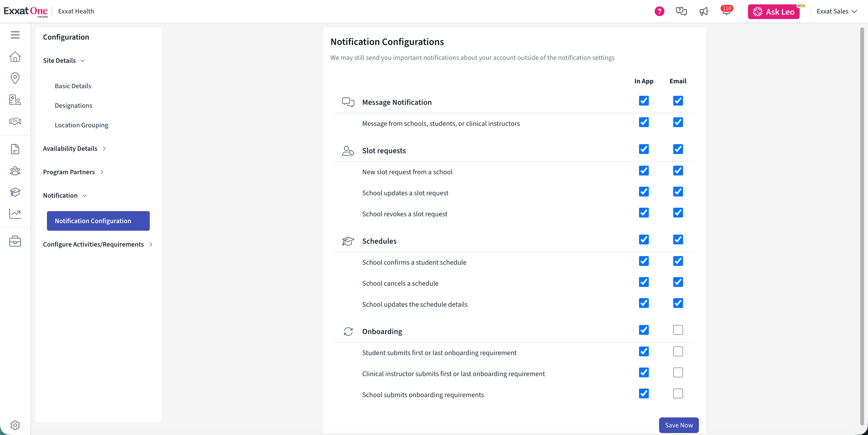Image resolution: width=868 pixels, height=435 pixels.
Task: Go to Home icon in sidebar
Action: point(15,57)
